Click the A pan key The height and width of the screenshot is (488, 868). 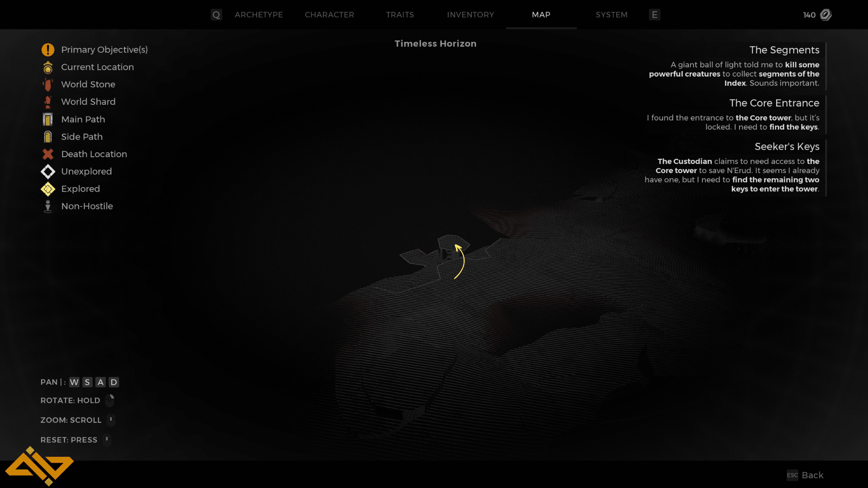(x=100, y=382)
